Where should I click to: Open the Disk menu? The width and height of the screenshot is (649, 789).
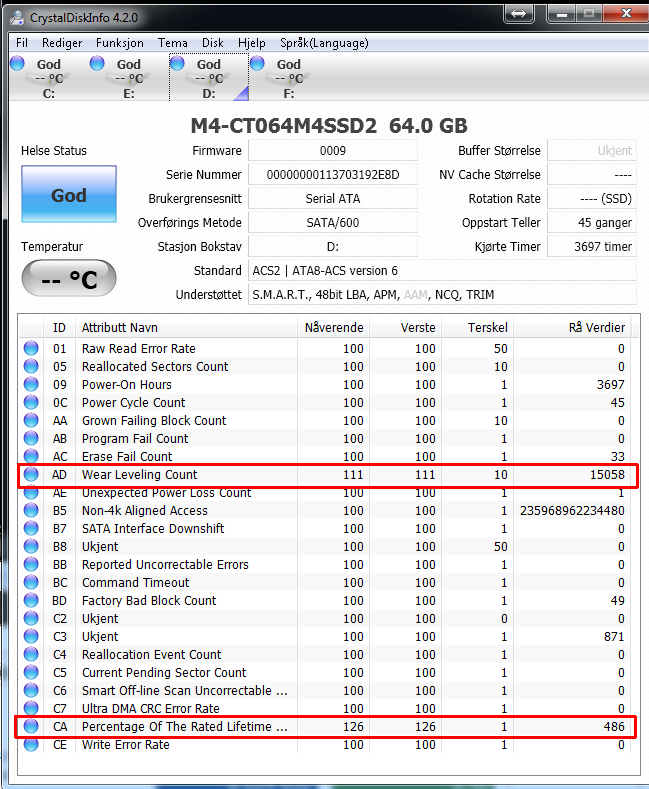(x=213, y=43)
